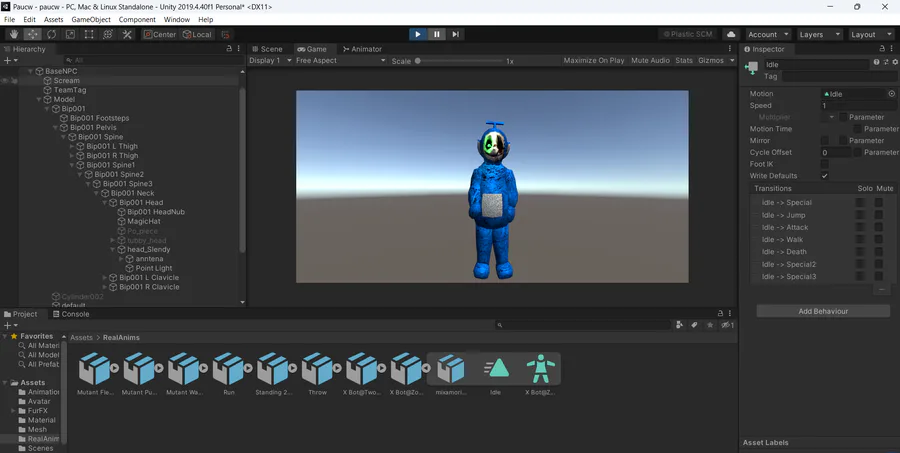Click the Pause button

[x=437, y=34]
